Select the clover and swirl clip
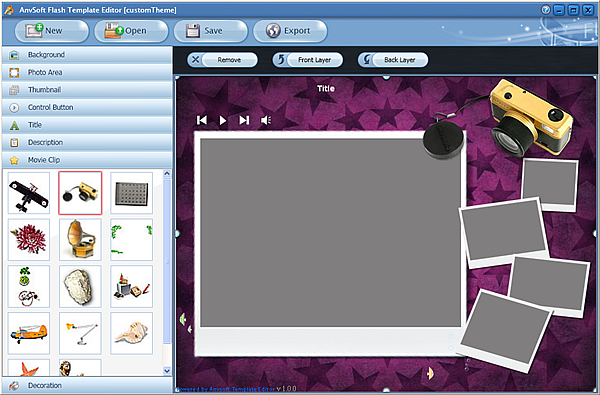This screenshot has height=395, width=600. [29, 286]
